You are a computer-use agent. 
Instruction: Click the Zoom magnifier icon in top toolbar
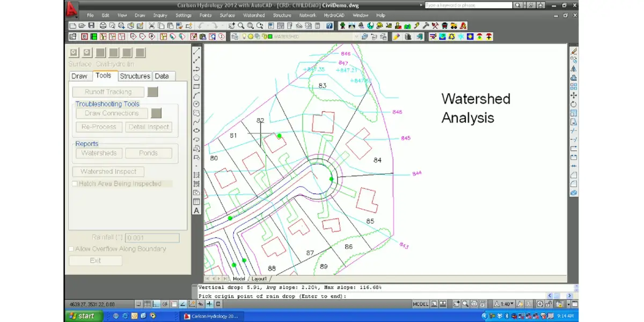click(x=241, y=25)
